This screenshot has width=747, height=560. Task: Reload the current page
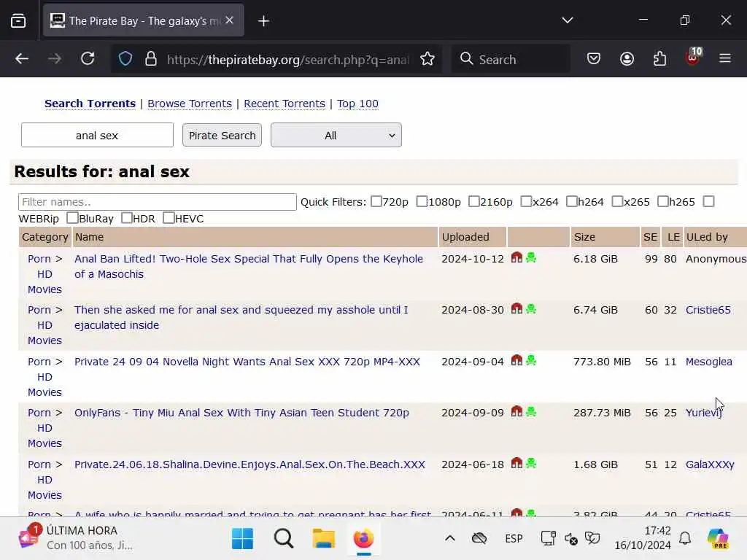(88, 59)
